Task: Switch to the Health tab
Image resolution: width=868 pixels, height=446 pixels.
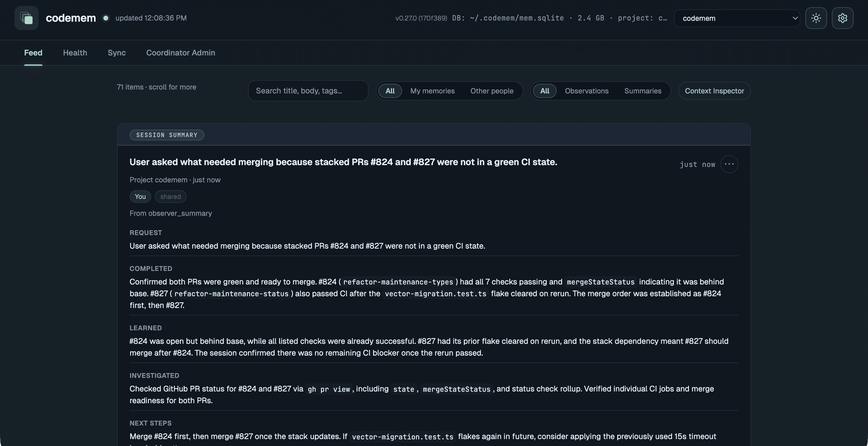Action: (x=75, y=52)
